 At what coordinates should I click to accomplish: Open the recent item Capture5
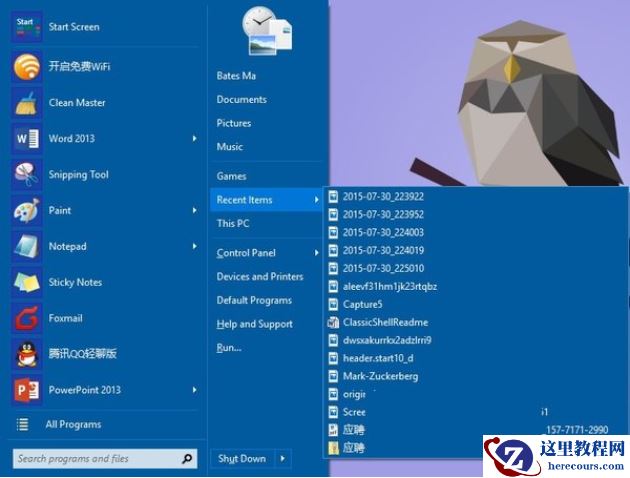point(362,304)
